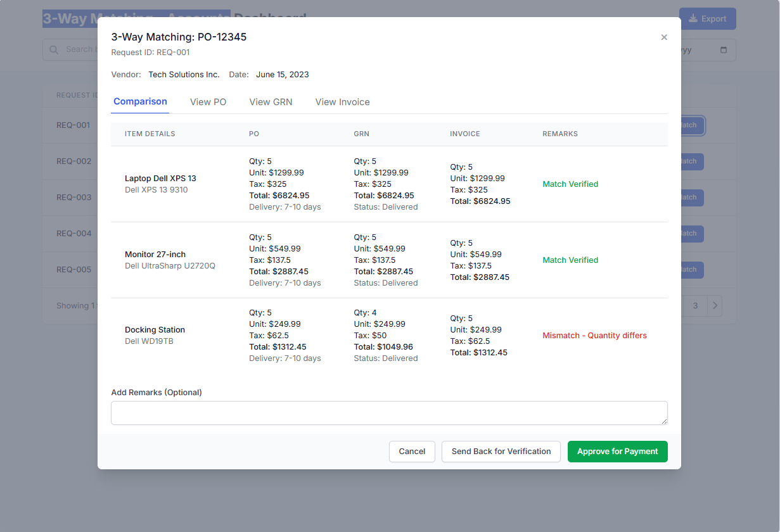
Task: Click Dell WD19TB model text
Action: click(x=149, y=341)
